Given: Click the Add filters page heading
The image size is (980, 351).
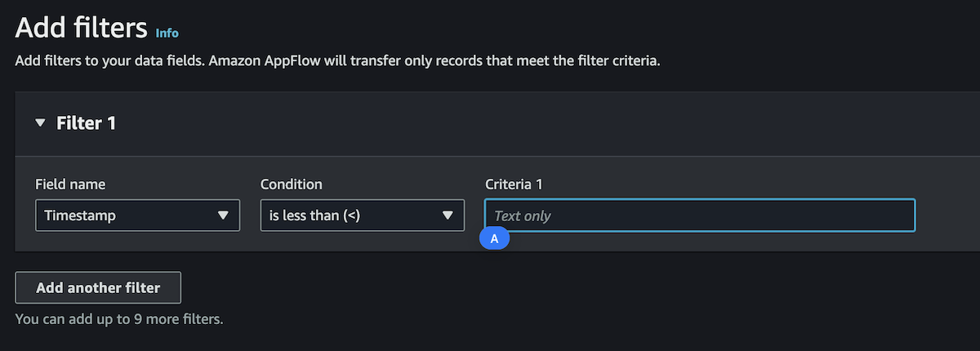Looking at the screenshot, I should 82,28.
